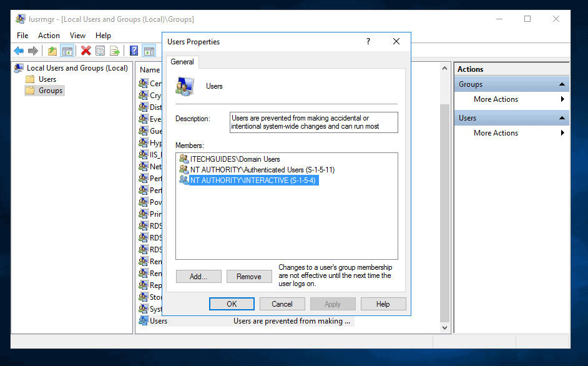Close the Users Properties dialog
Image resolution: width=588 pixels, height=366 pixels.
point(396,41)
